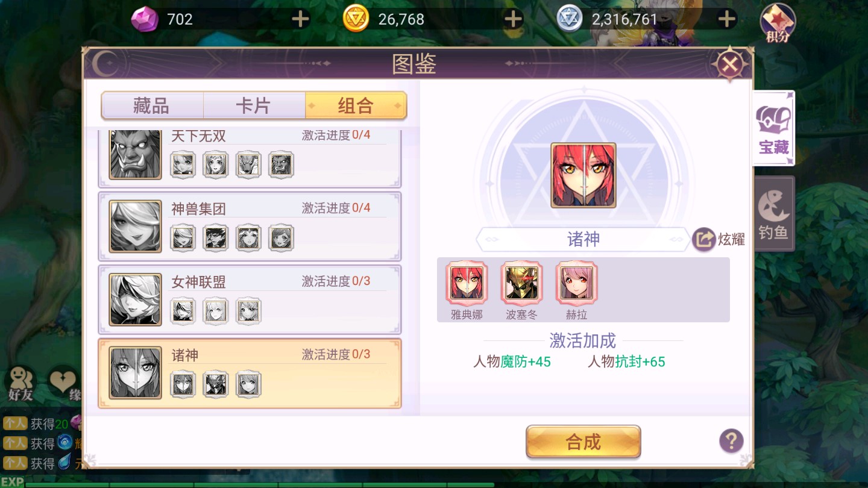Select the 组合 tab
This screenshot has height=488, width=868.
click(x=356, y=106)
